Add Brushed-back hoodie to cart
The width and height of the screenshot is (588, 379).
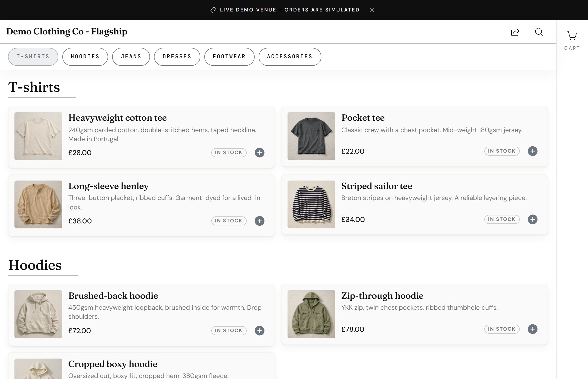click(259, 331)
